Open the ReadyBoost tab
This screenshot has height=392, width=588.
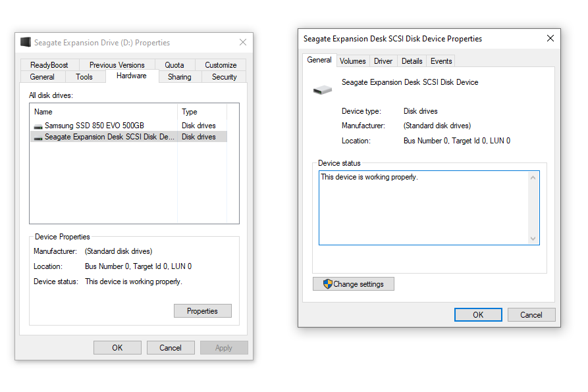coord(49,64)
